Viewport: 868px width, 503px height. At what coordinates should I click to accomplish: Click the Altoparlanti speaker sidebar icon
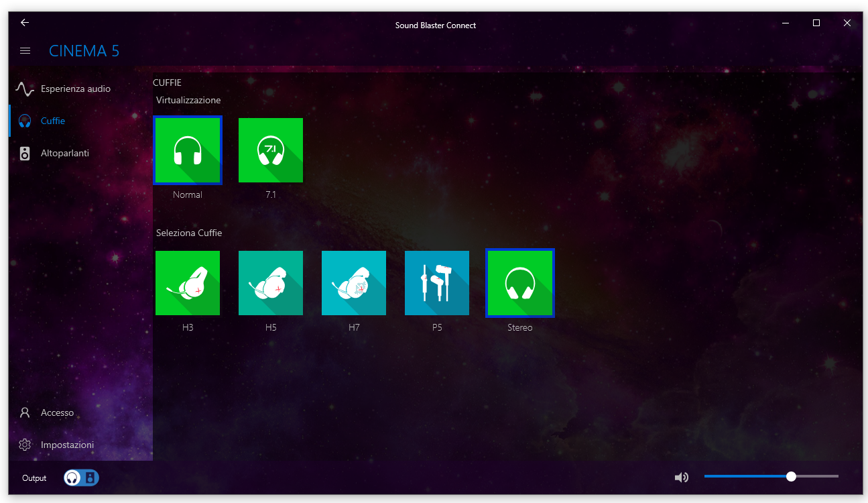click(x=25, y=154)
